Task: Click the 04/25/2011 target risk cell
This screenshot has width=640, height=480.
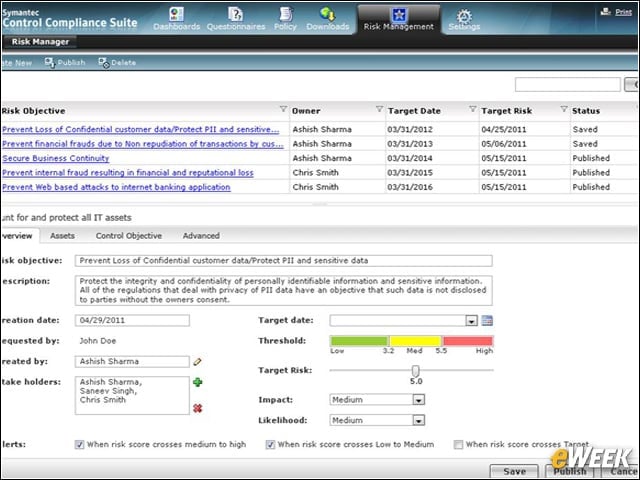Action: pyautogui.click(x=503, y=129)
